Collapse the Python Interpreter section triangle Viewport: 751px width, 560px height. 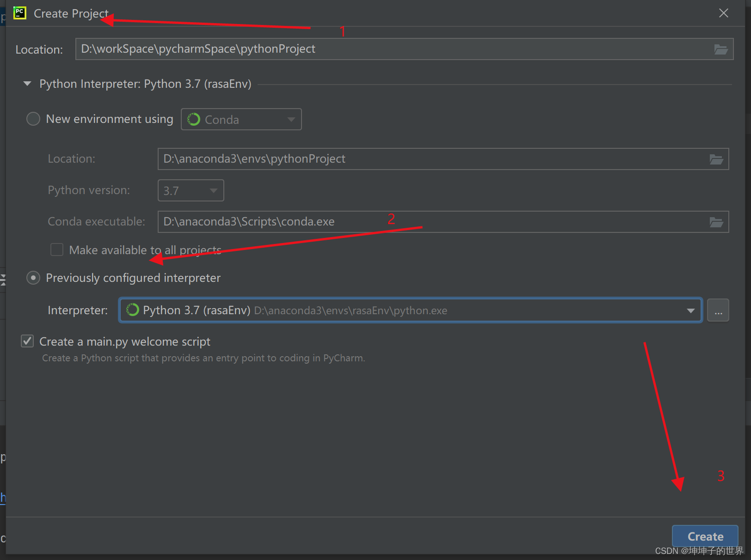click(x=27, y=84)
